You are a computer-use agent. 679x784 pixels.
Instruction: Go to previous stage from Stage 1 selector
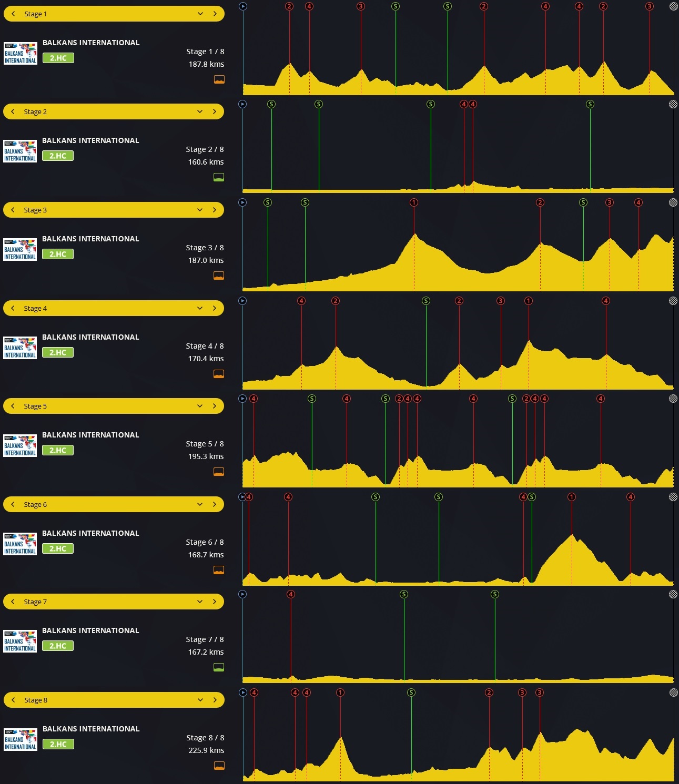click(13, 14)
